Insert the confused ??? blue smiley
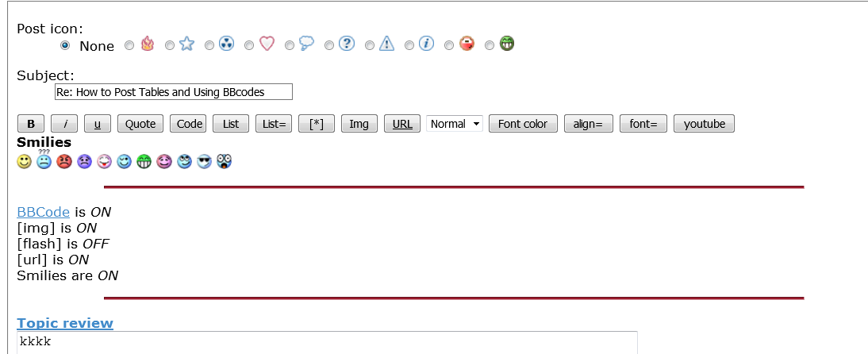Screen dimensions: 868x354 point(44,160)
